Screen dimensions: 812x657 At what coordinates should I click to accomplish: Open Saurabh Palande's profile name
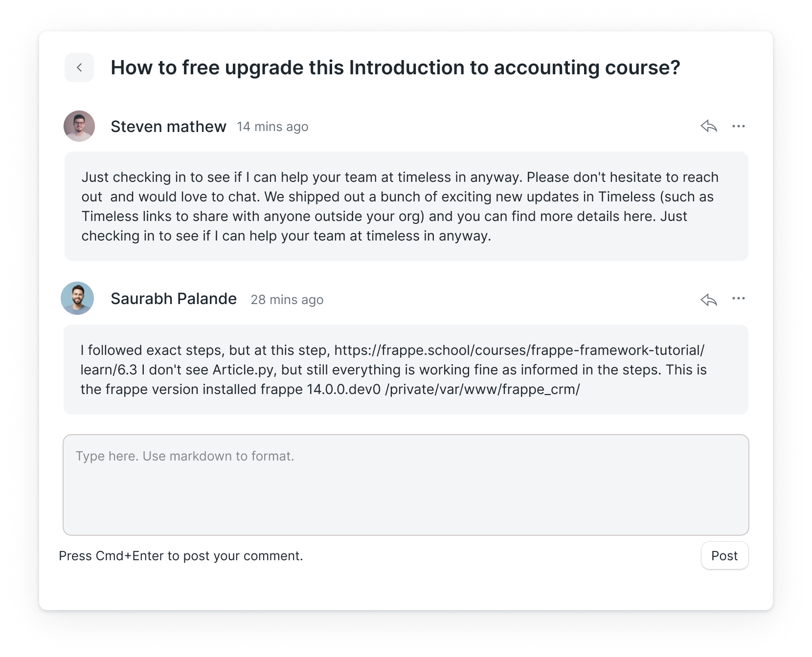174,299
